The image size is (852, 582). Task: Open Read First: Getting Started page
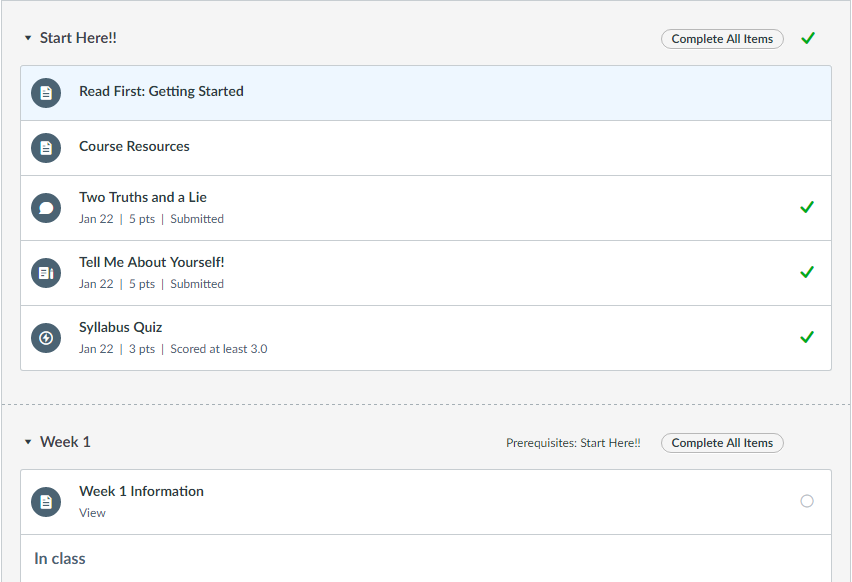(x=161, y=91)
